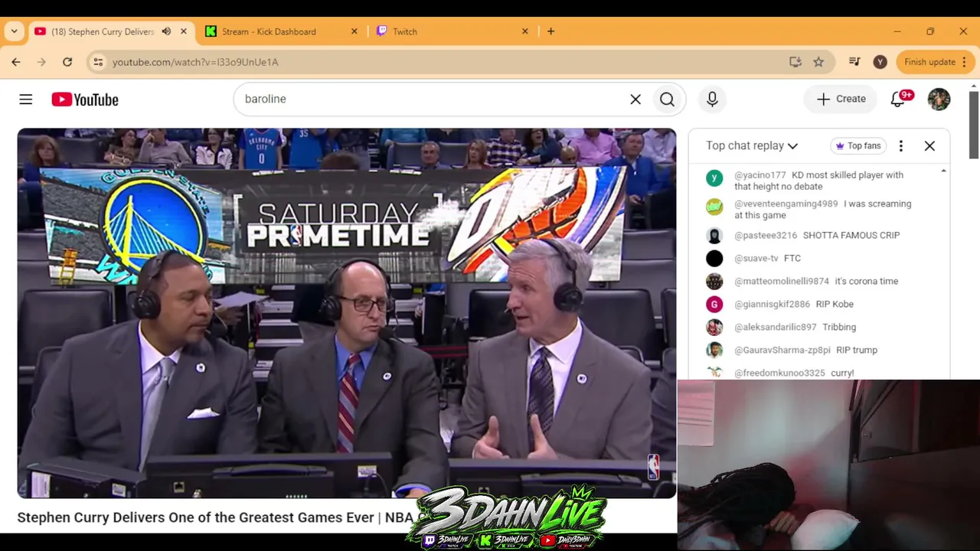Open @veventeengaming4989's chat avatar
Screen dimensions: 980x551
point(714,207)
